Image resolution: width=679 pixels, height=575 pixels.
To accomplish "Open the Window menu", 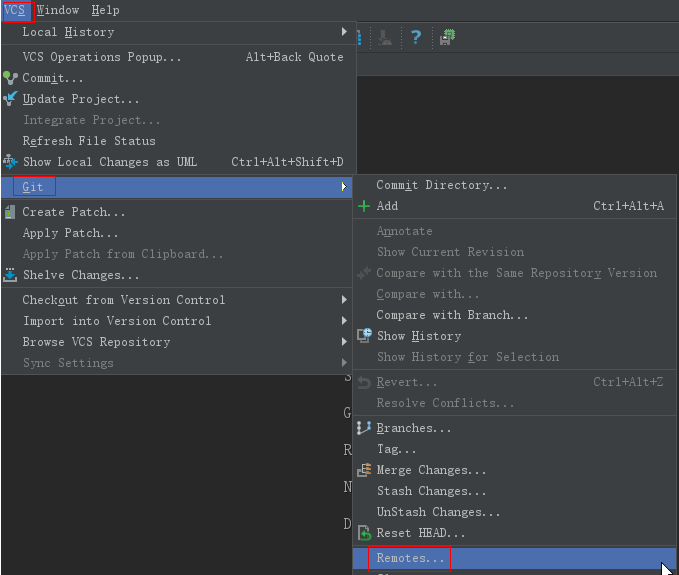I will pyautogui.click(x=58, y=10).
